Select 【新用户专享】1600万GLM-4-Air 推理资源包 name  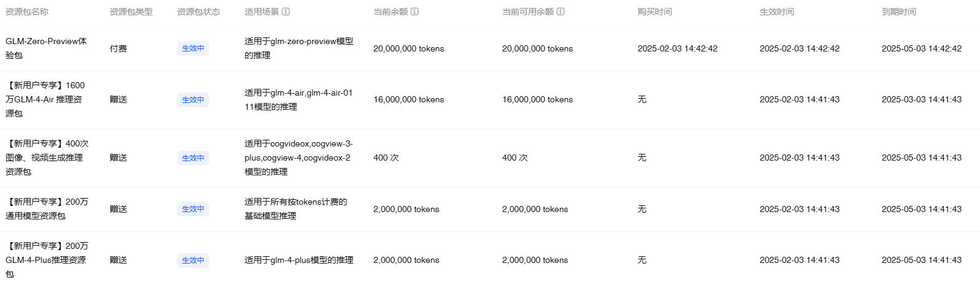pyautogui.click(x=45, y=99)
